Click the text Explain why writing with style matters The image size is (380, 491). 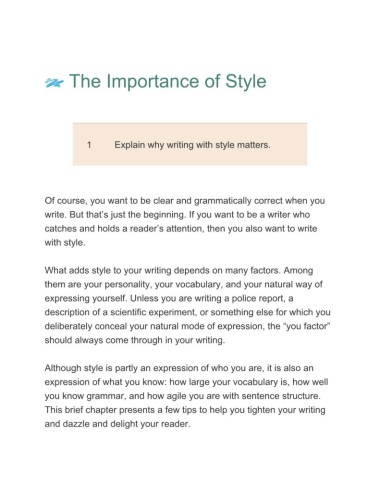click(192, 145)
